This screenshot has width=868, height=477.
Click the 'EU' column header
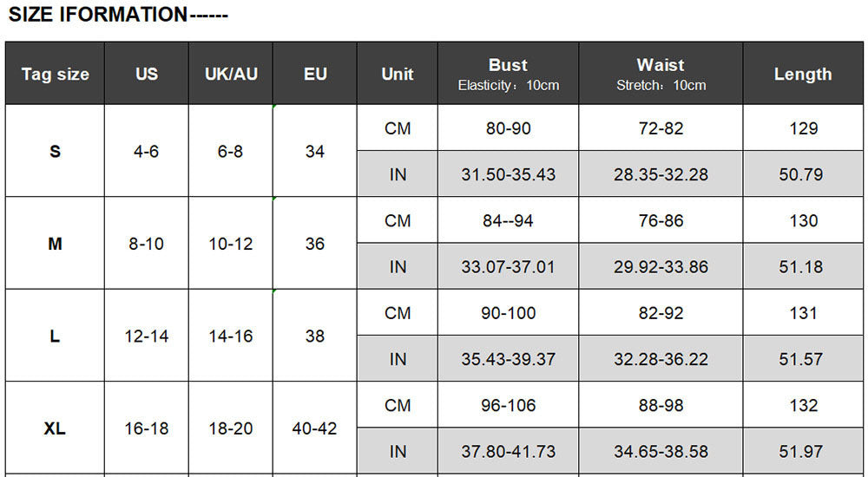coord(315,75)
